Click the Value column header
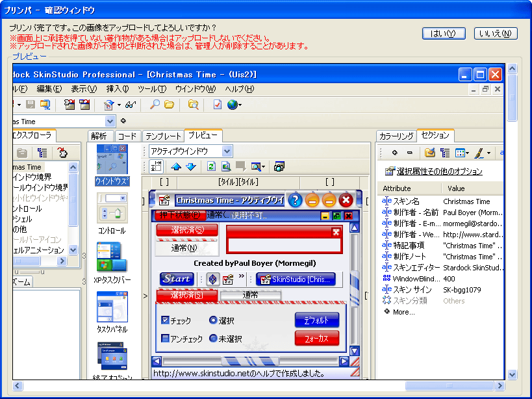This screenshot has height=399, width=532. [x=472, y=188]
